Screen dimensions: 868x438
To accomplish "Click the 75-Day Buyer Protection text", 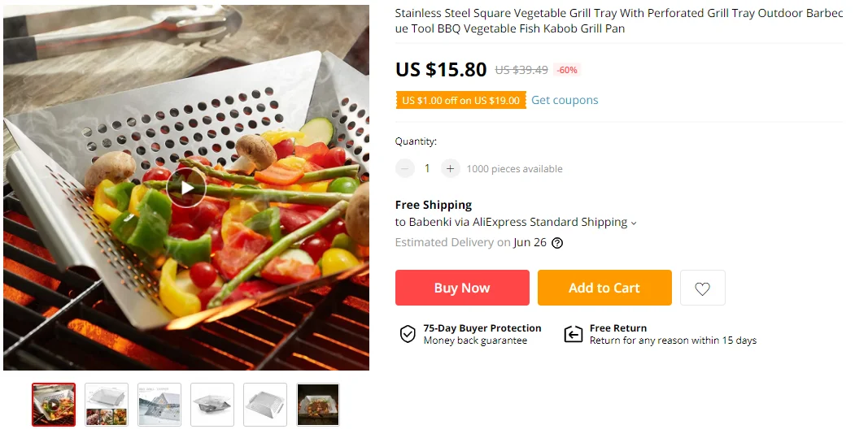I will tap(482, 328).
